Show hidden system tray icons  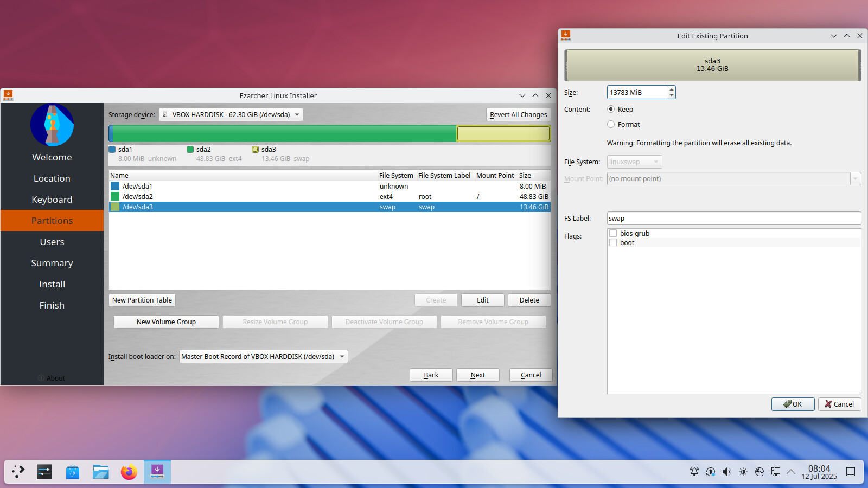click(791, 472)
